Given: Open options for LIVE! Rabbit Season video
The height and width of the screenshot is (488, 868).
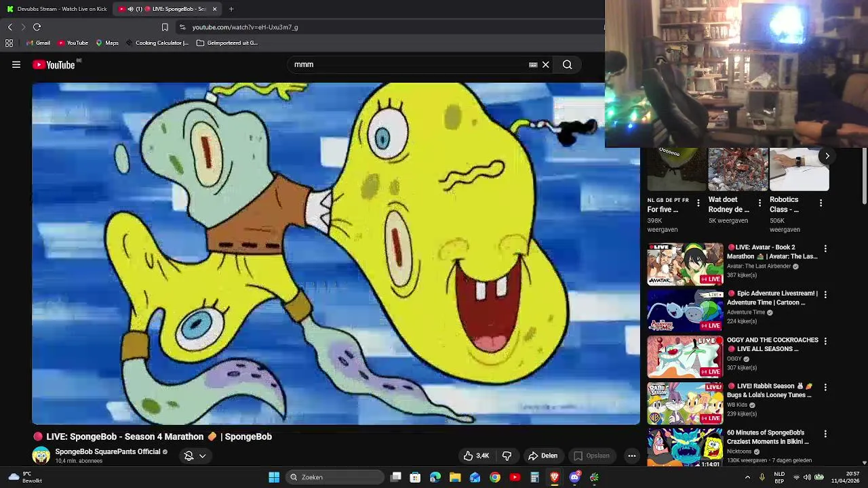Looking at the screenshot, I should (825, 387).
